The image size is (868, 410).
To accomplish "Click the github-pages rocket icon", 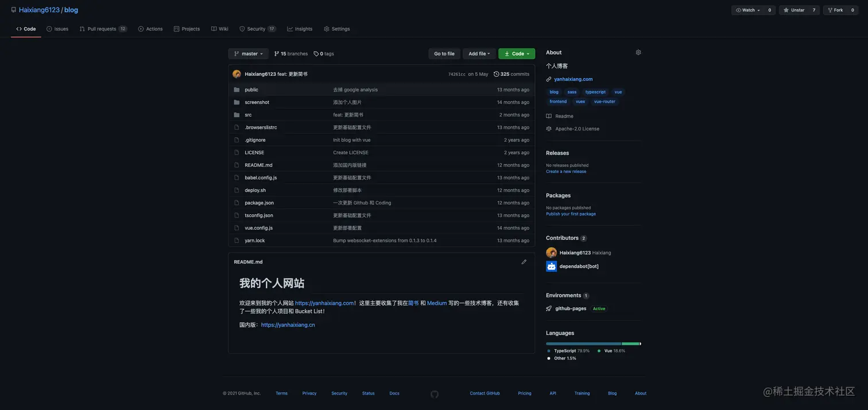I will (549, 308).
